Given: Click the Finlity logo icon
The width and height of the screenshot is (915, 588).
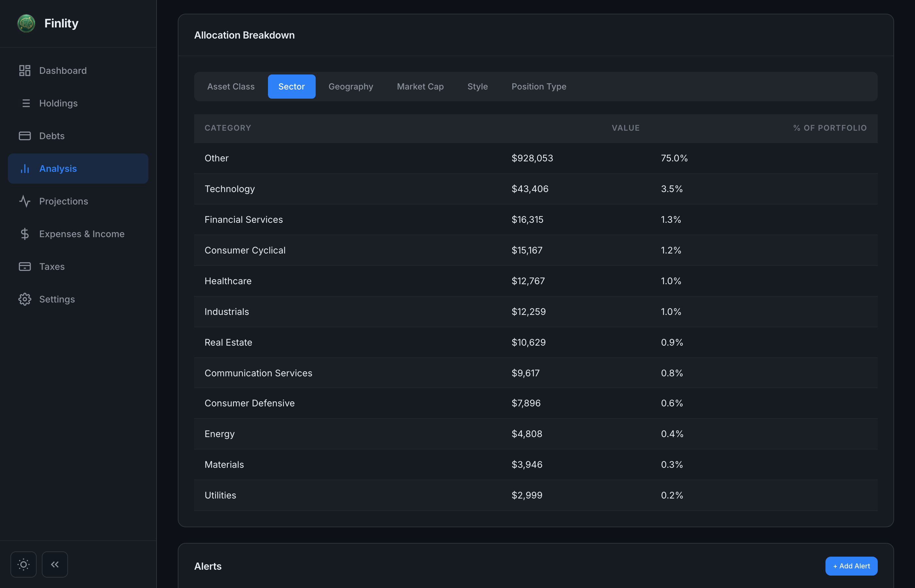Looking at the screenshot, I should [26, 23].
